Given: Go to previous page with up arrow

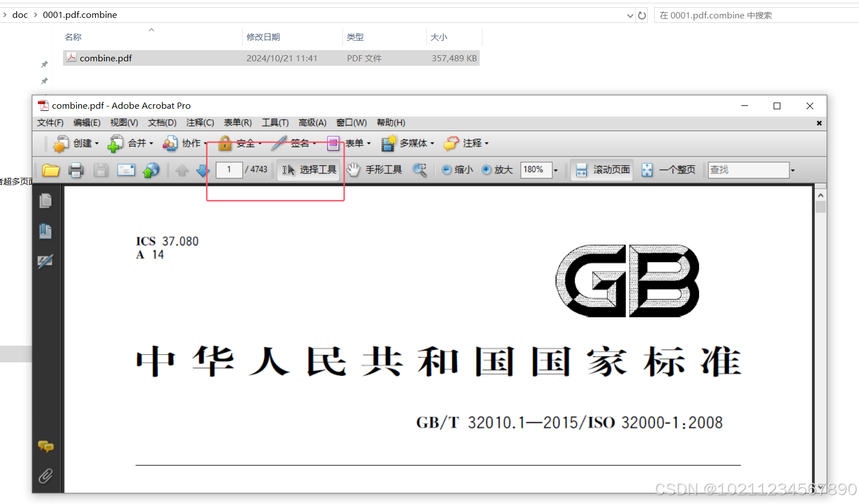Looking at the screenshot, I should [182, 170].
